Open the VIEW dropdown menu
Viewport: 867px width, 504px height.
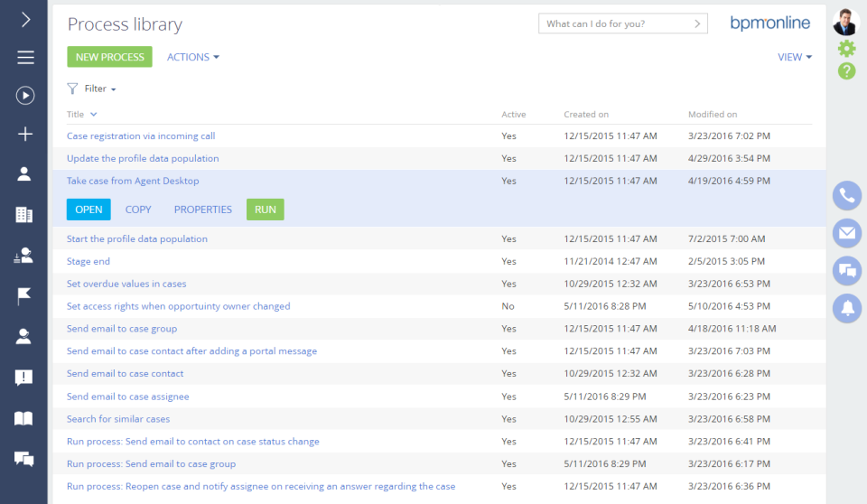click(x=795, y=57)
